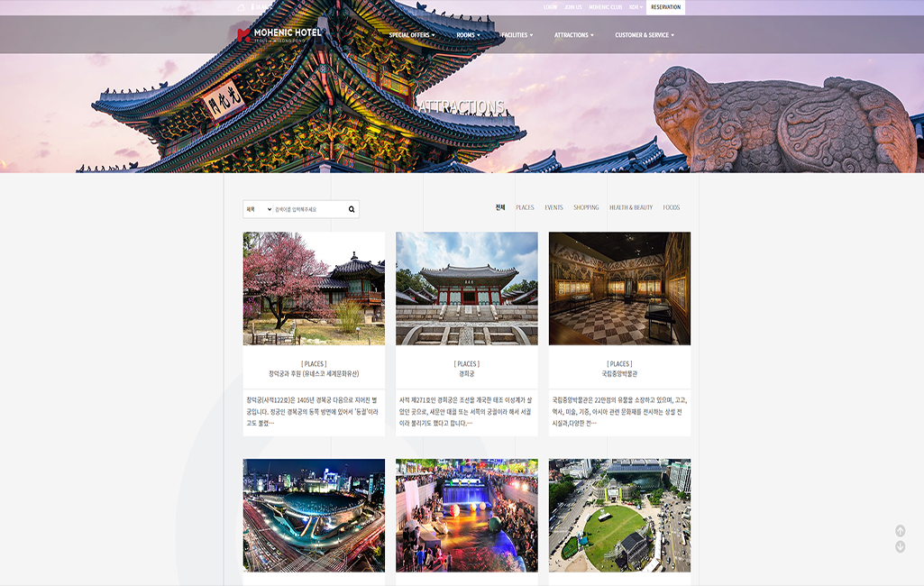
Task: Expand the Special Offers menu
Action: click(x=412, y=35)
